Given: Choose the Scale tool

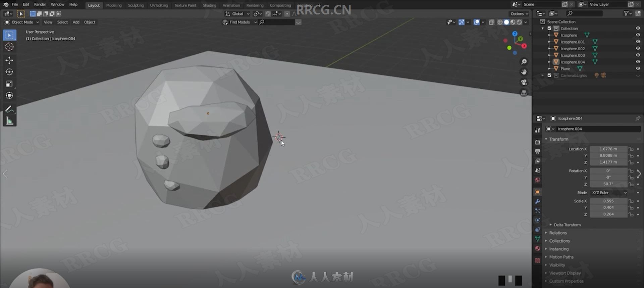Looking at the screenshot, I should [9, 84].
